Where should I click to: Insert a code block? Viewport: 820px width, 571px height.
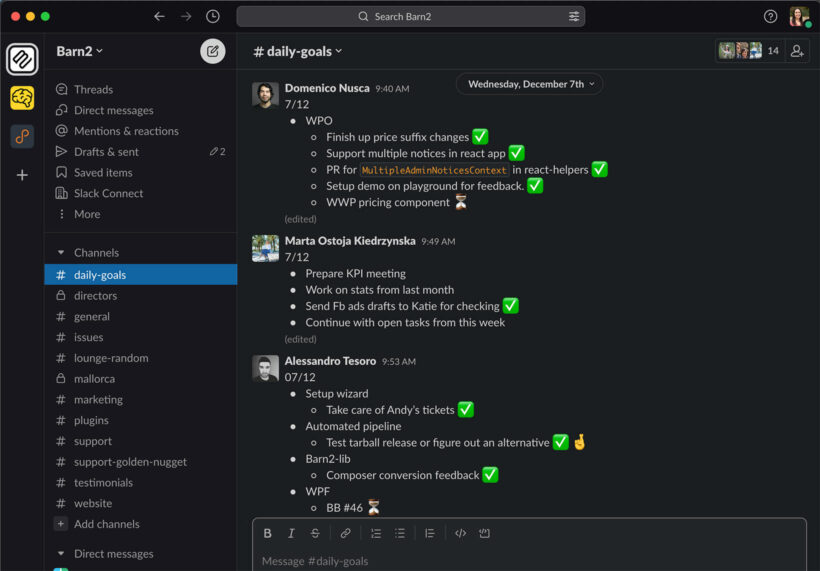tap(484, 533)
